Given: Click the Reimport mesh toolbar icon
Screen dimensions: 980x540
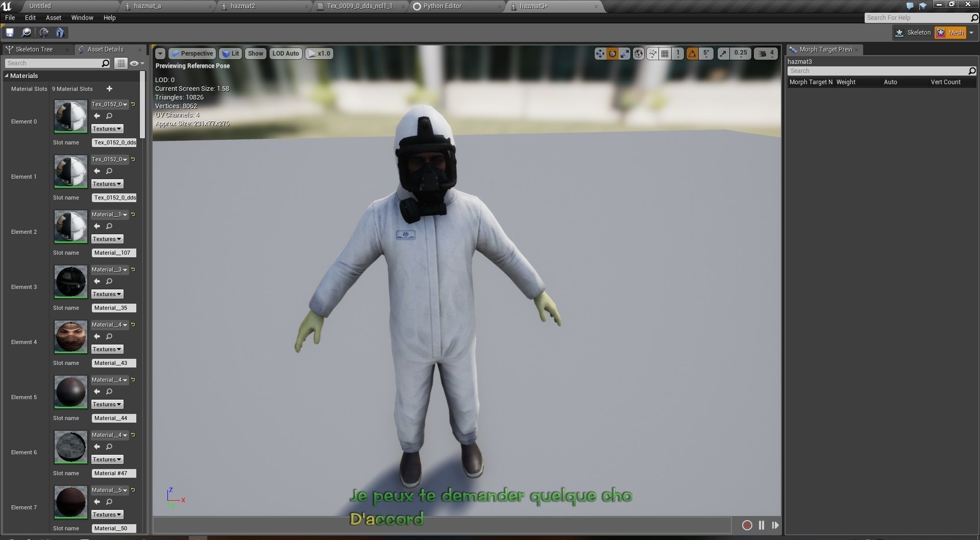Looking at the screenshot, I should 44,33.
